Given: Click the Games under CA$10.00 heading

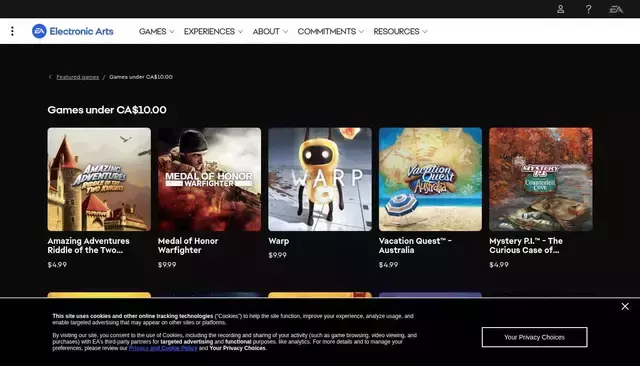Looking at the screenshot, I should [107, 110].
